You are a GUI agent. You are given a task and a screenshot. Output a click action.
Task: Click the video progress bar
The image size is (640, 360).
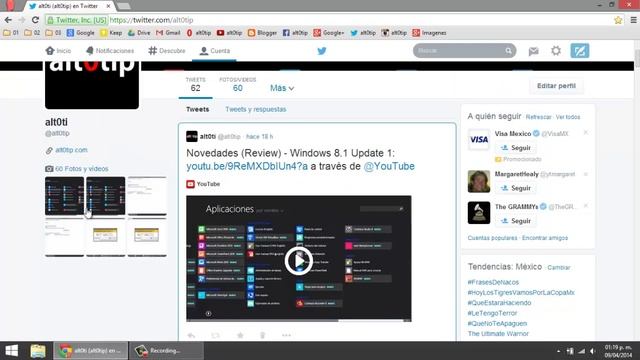(299, 320)
